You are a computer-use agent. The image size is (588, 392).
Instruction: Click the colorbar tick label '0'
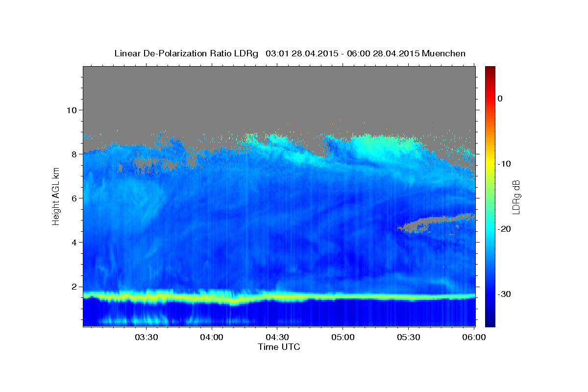click(500, 98)
